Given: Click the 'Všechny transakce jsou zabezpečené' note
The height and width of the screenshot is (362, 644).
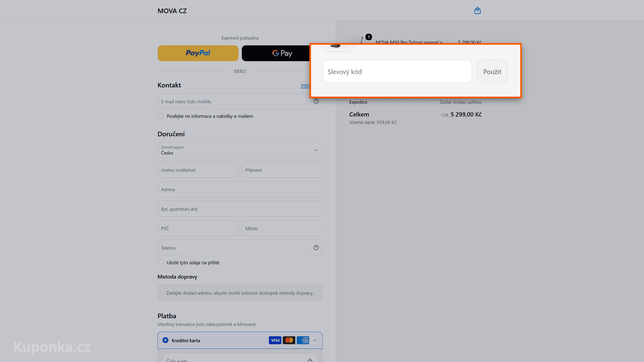Looking at the screenshot, I should [x=207, y=324].
